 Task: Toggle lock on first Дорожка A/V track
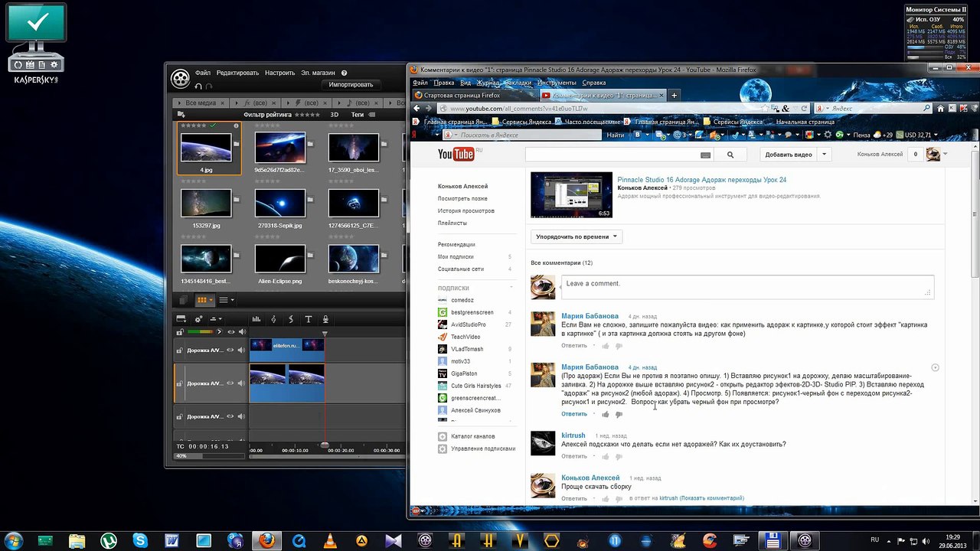(180, 350)
